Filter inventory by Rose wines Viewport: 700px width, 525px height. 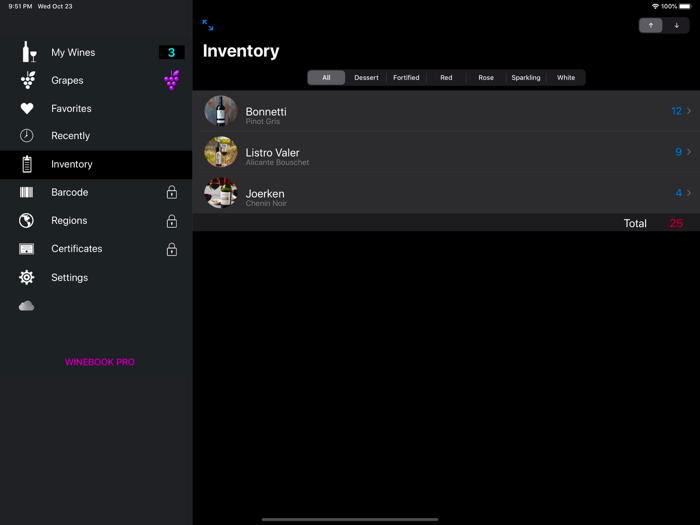(x=486, y=78)
